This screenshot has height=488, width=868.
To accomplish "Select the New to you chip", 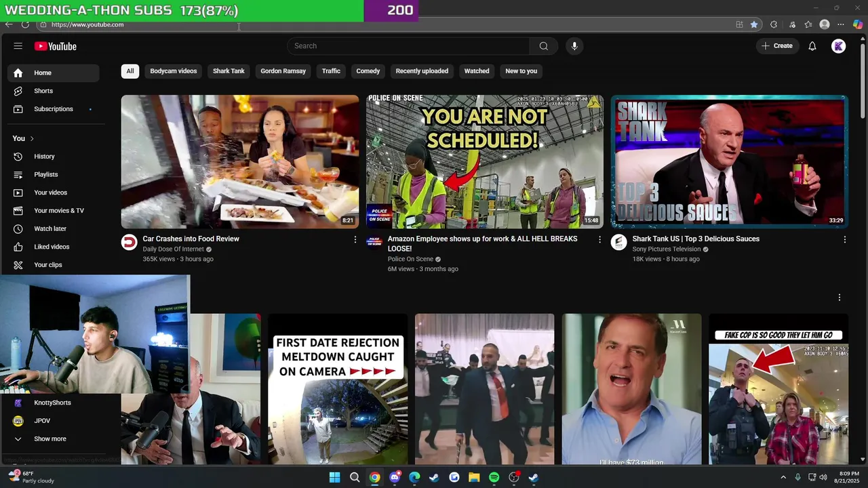I will tap(521, 71).
